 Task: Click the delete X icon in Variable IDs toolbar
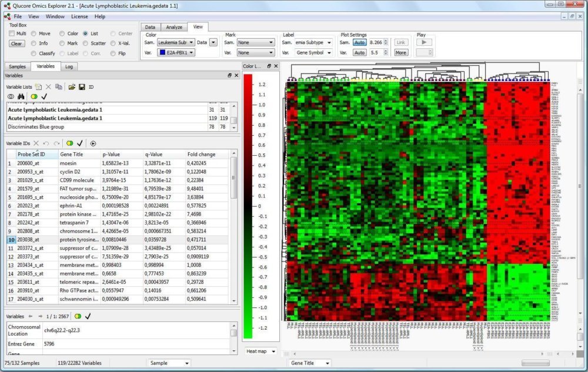pyautogui.click(x=36, y=143)
